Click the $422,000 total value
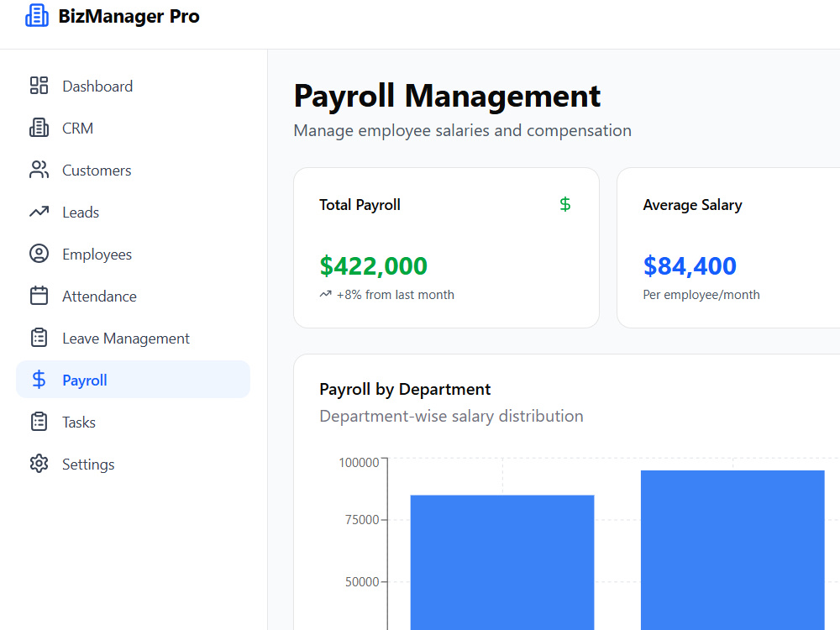Viewport: 840px width, 630px height. (x=374, y=265)
